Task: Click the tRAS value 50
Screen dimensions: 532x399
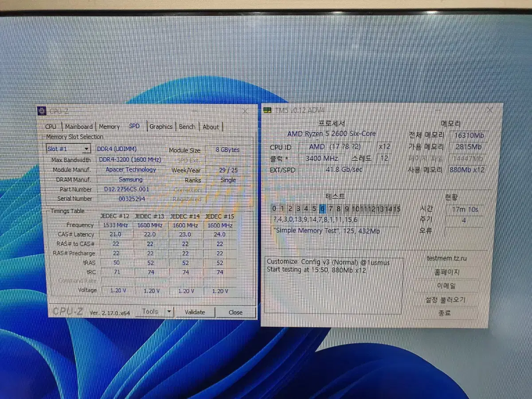Action: (116, 263)
